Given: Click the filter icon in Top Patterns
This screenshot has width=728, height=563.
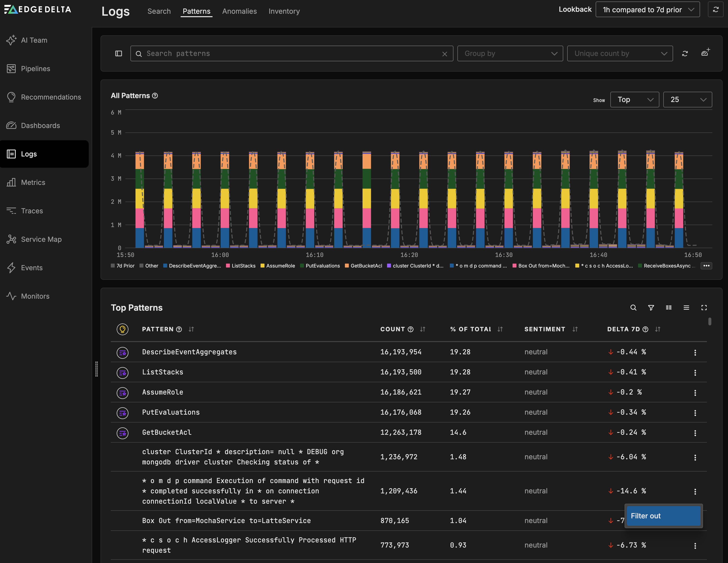Looking at the screenshot, I should 651,307.
